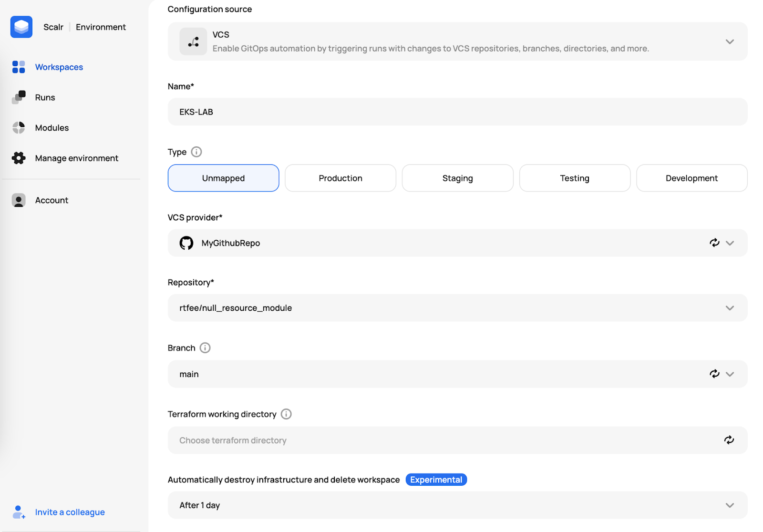Click the Account avatar icon
Screen dimensions: 763x532
click(x=19, y=200)
